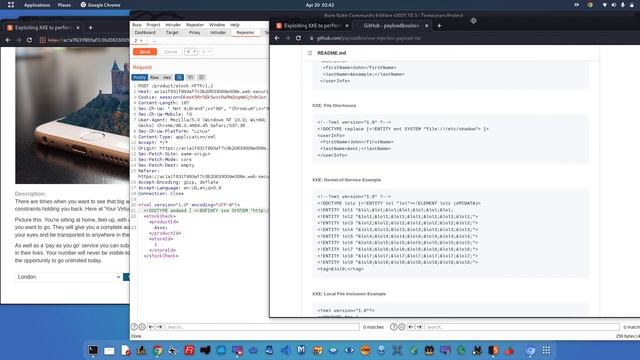Focus the response Search field
Image resolution: width=640 pixels, height=360 pixels.
tap(522, 327)
